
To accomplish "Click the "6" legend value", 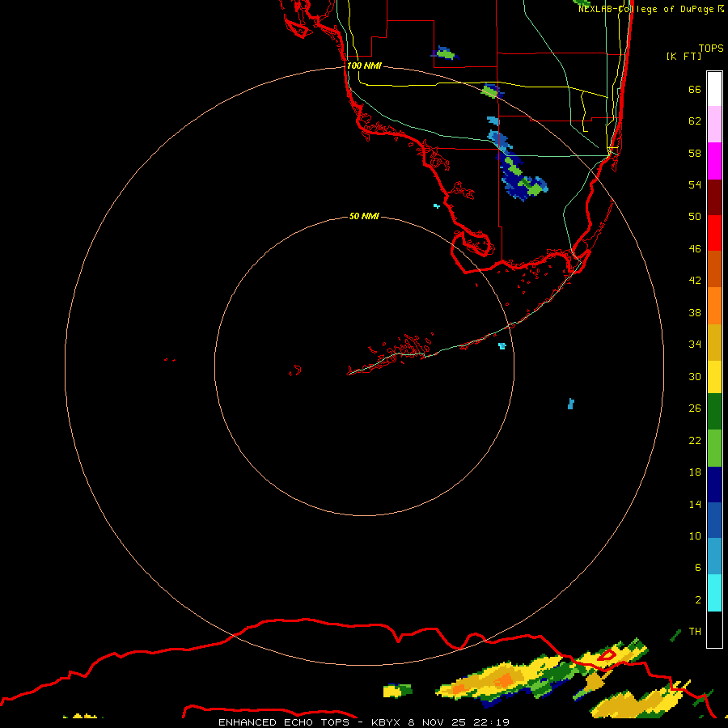I will pyautogui.click(x=698, y=568).
